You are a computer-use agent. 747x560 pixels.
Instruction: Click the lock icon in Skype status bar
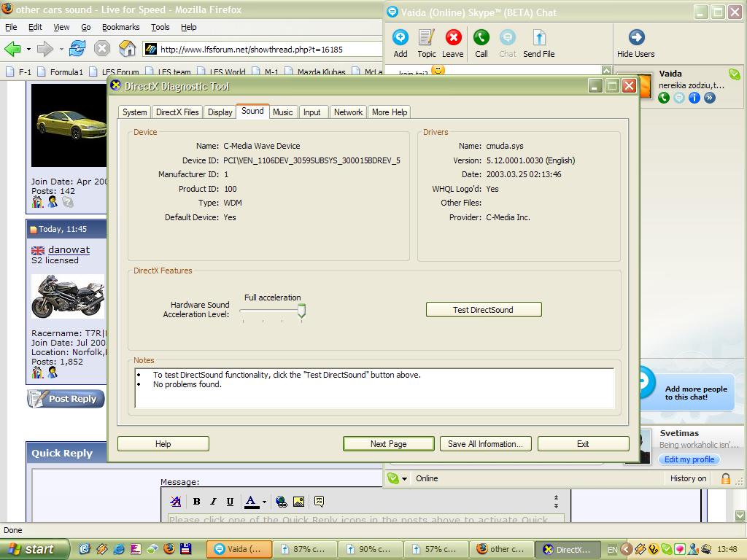click(x=726, y=478)
